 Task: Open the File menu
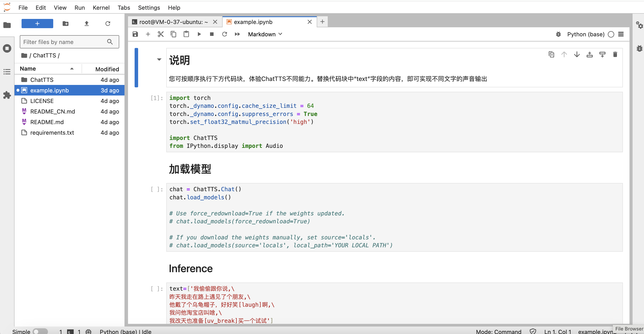point(23,7)
